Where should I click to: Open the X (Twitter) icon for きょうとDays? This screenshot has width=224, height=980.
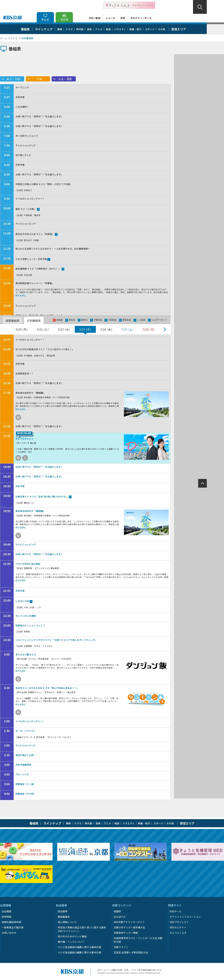point(25,458)
